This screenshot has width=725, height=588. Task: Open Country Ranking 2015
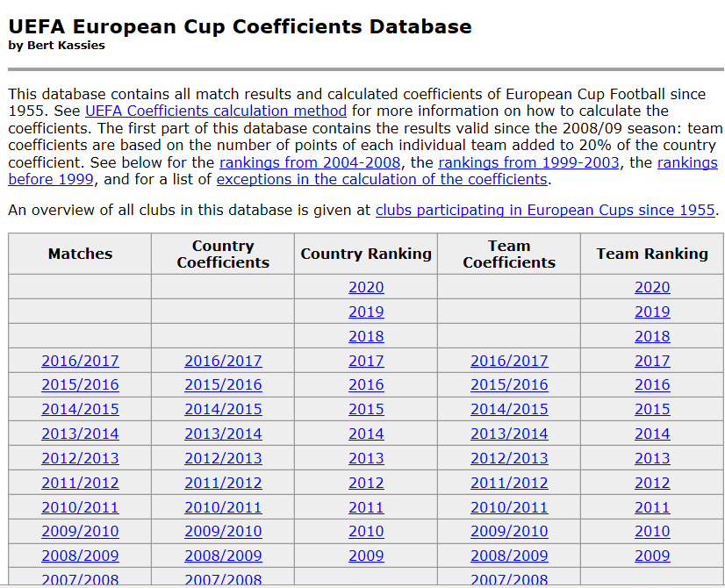tap(366, 409)
